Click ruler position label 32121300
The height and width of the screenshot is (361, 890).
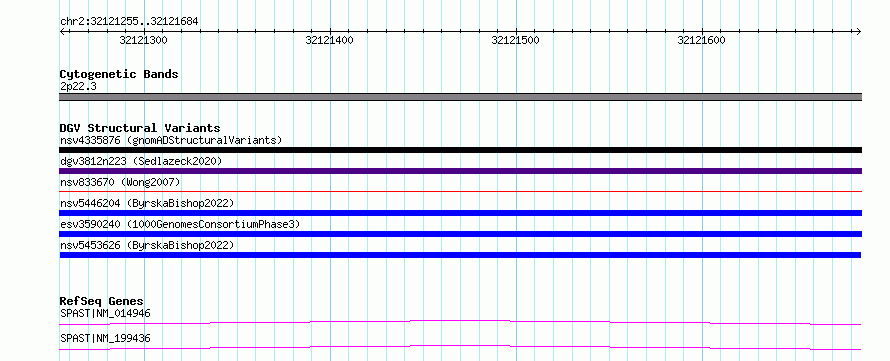144,40
